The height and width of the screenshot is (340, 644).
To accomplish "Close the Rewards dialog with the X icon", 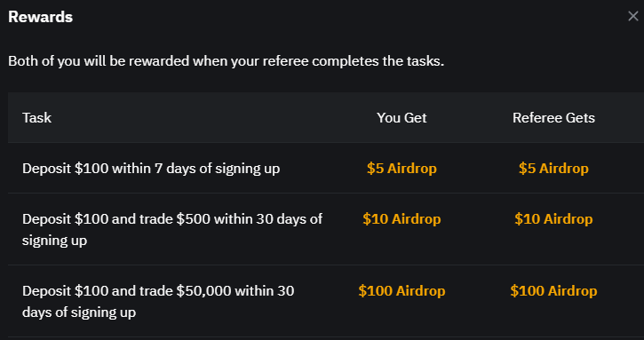I will click(x=633, y=17).
